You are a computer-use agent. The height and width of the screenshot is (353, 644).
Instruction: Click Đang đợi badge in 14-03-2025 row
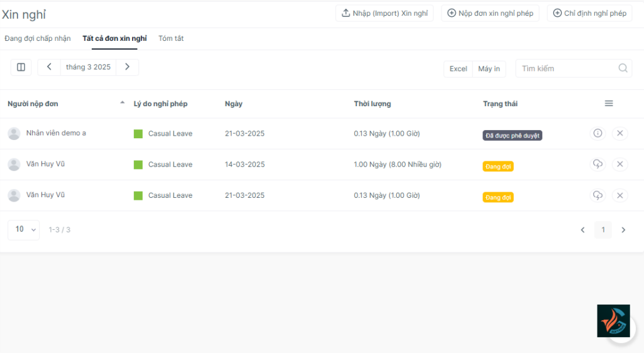point(498,166)
